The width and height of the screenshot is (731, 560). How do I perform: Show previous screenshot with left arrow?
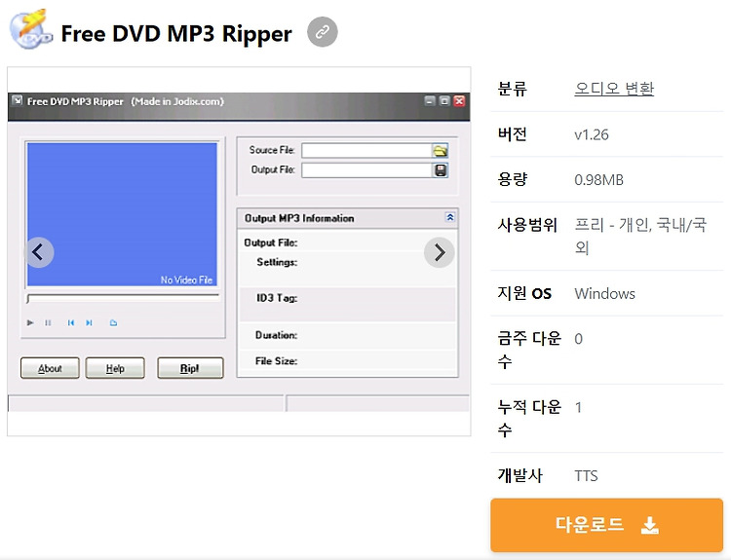click(39, 252)
